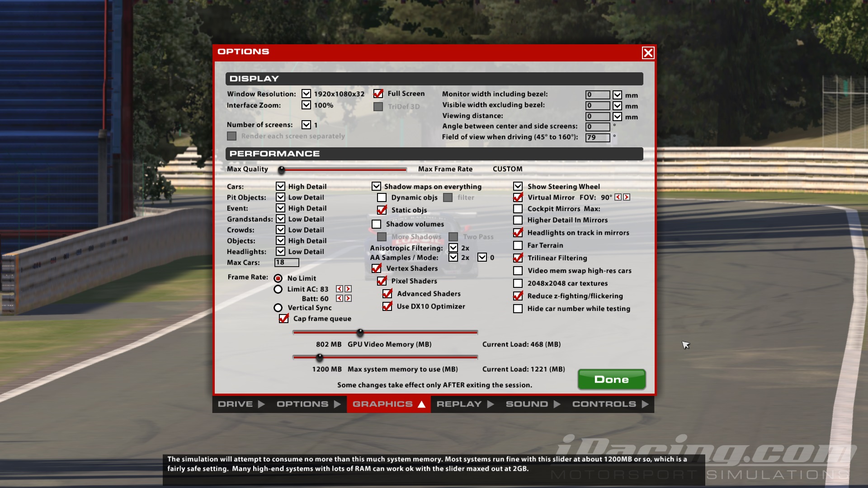Screen dimensions: 868x488
Task: Open Anisotropic Filtering dropdown
Action: (x=453, y=248)
